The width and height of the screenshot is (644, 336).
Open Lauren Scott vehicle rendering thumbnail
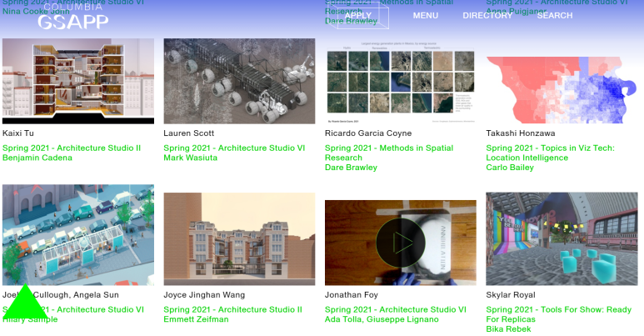click(x=239, y=81)
